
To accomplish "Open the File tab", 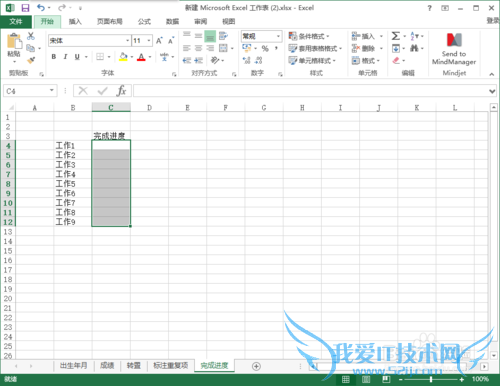I will [16, 22].
